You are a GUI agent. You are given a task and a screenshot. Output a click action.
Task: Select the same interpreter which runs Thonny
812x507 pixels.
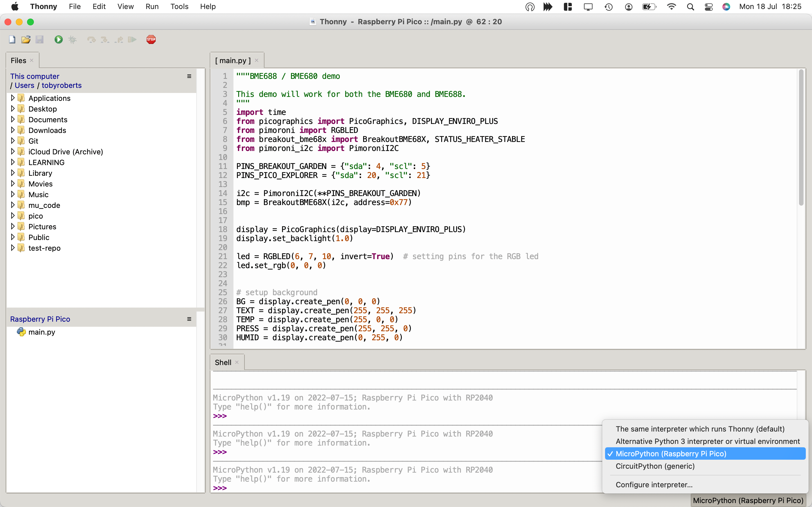[700, 429]
